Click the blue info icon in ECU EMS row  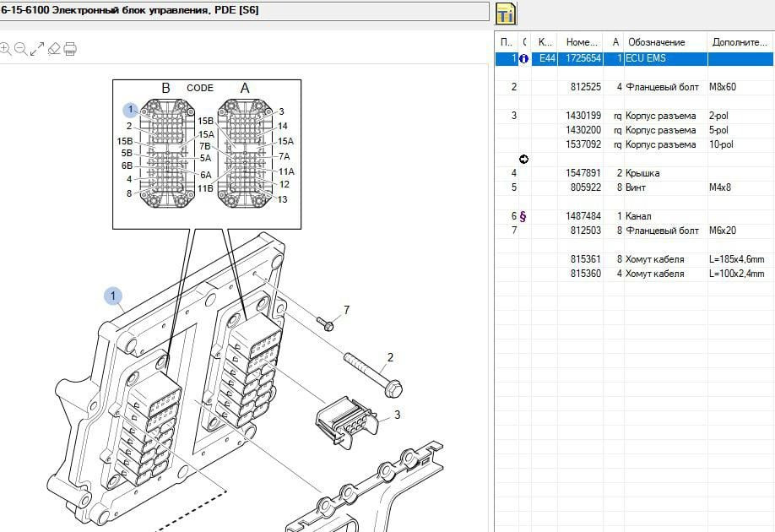523,59
